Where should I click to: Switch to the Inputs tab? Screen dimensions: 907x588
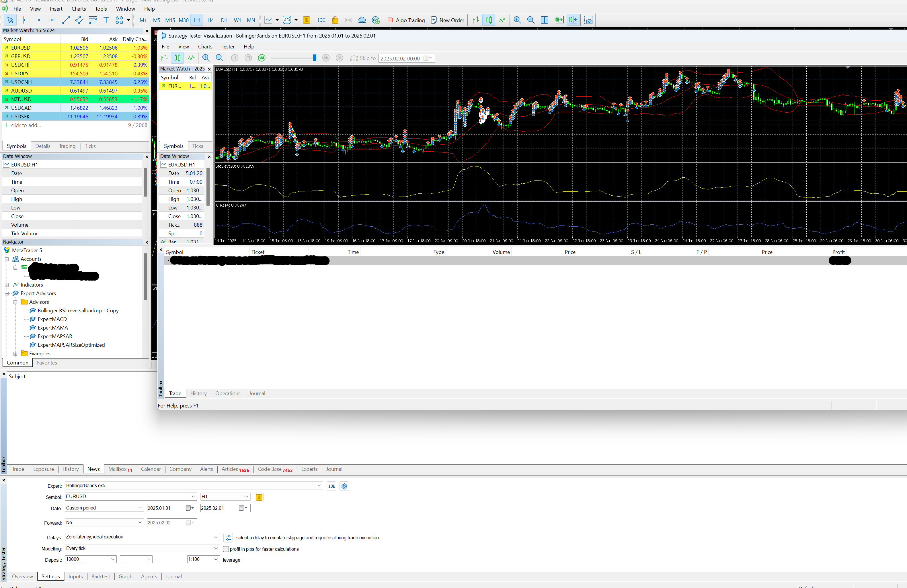tap(75, 577)
